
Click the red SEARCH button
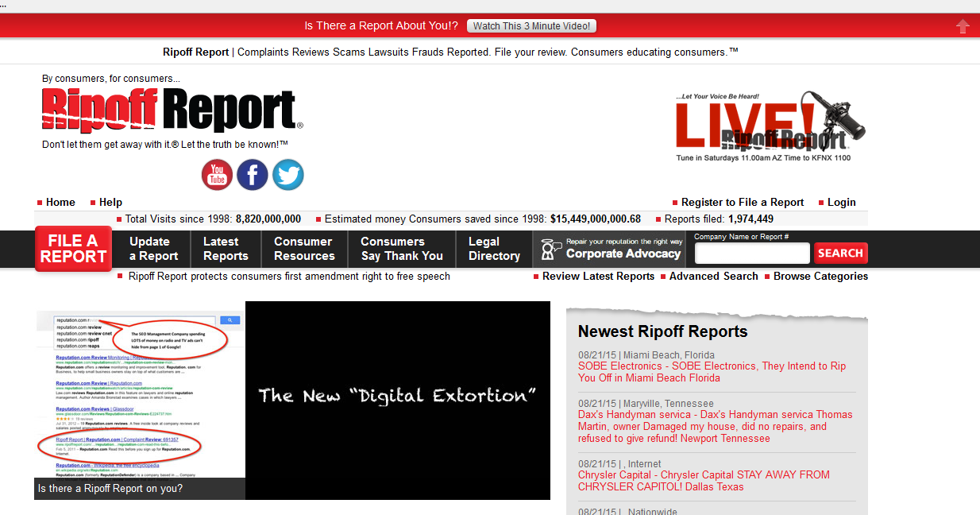pos(840,254)
